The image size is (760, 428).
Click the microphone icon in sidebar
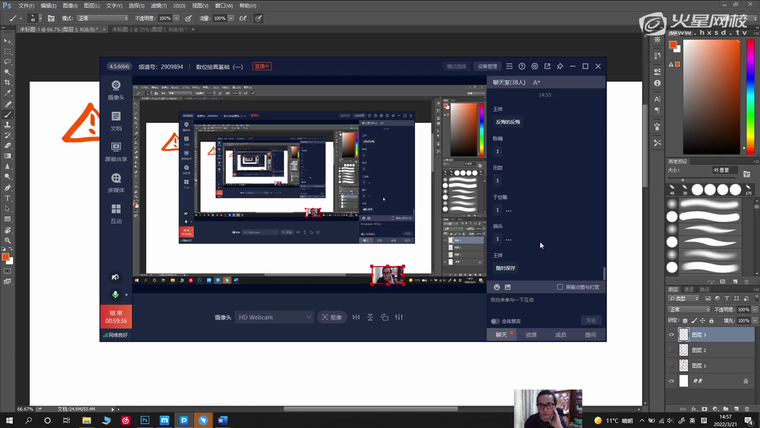point(115,294)
